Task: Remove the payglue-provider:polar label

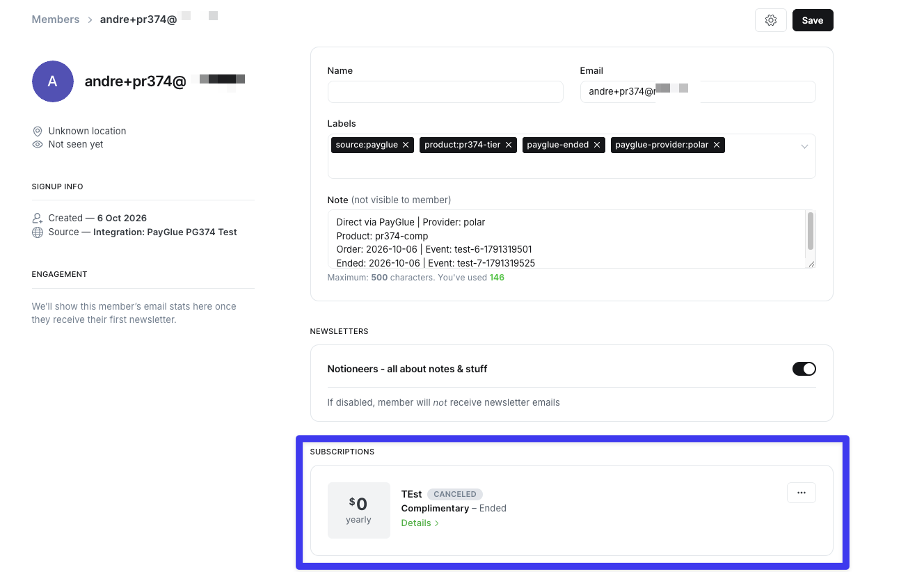Action: 717,145
